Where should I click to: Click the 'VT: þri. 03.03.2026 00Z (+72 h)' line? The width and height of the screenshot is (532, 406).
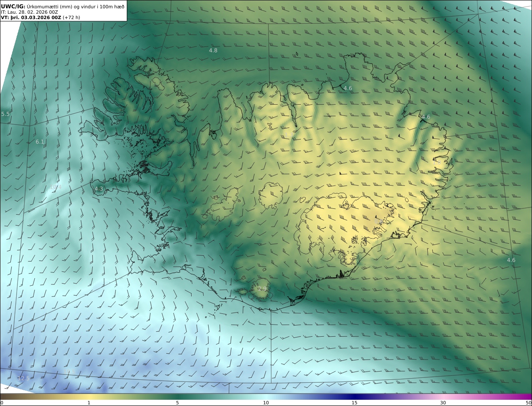(41, 17)
